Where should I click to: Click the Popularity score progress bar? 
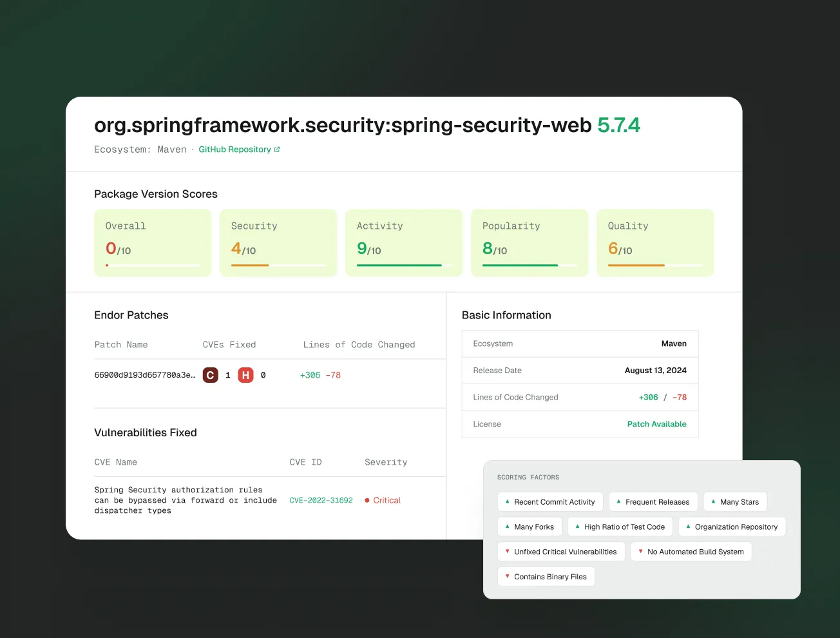coord(530,265)
